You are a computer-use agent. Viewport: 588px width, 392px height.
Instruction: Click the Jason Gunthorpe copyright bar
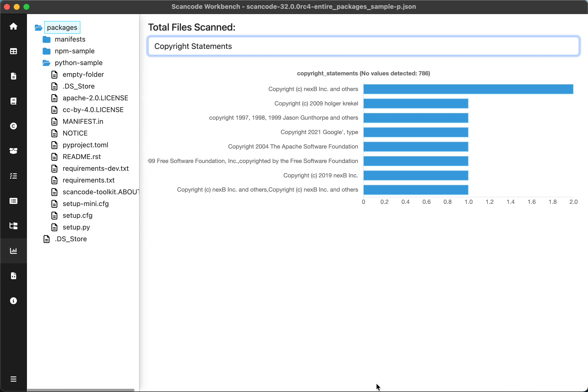pos(416,118)
